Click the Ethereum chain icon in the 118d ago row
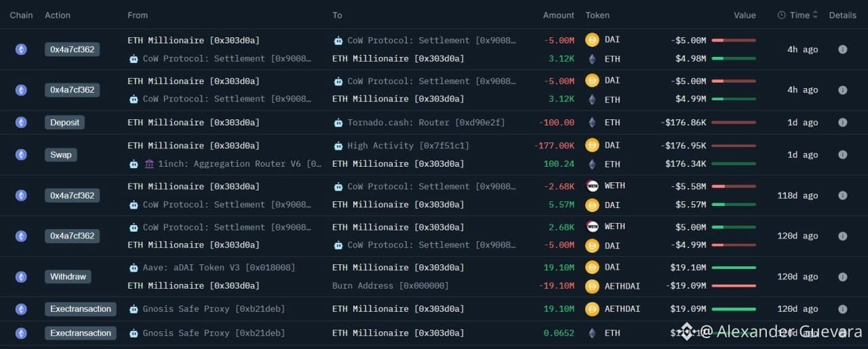868x349 pixels. (x=21, y=195)
